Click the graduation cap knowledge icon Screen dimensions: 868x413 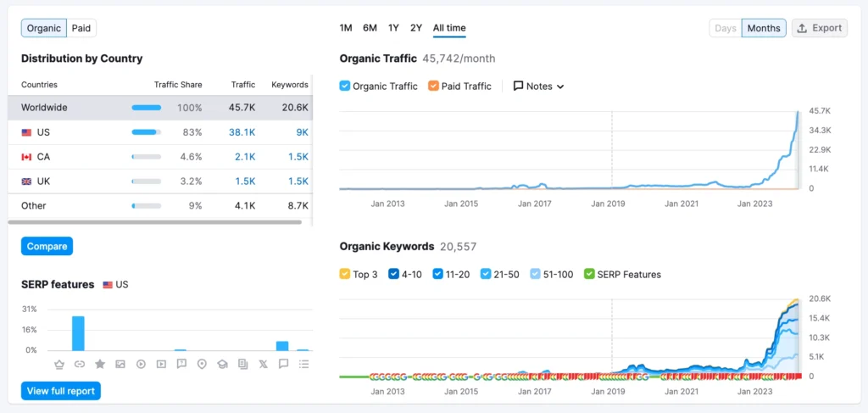pyautogui.click(x=222, y=364)
